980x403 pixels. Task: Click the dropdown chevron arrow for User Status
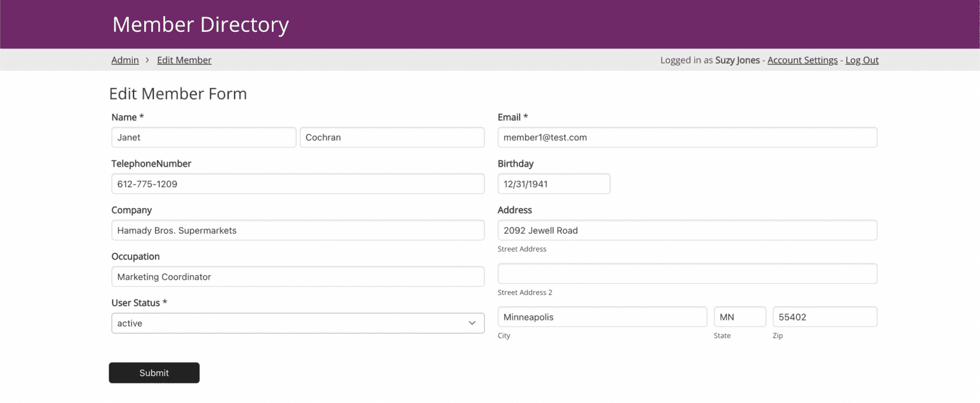(x=472, y=323)
